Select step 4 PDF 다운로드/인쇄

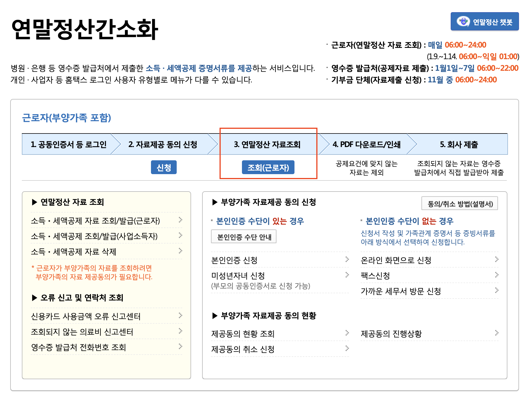point(366,144)
